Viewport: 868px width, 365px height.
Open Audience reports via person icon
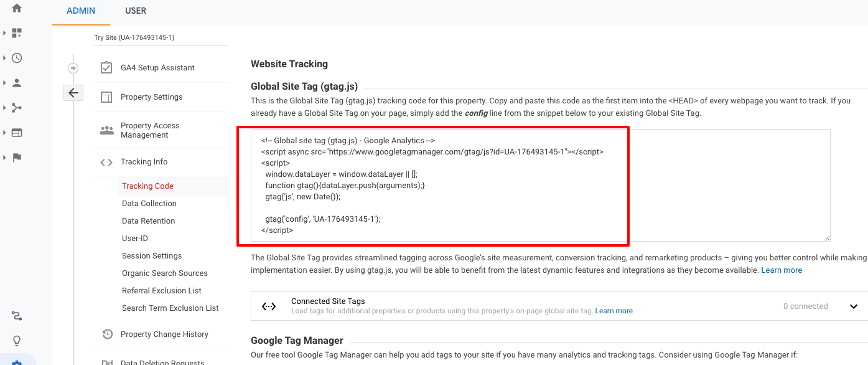tap(16, 83)
